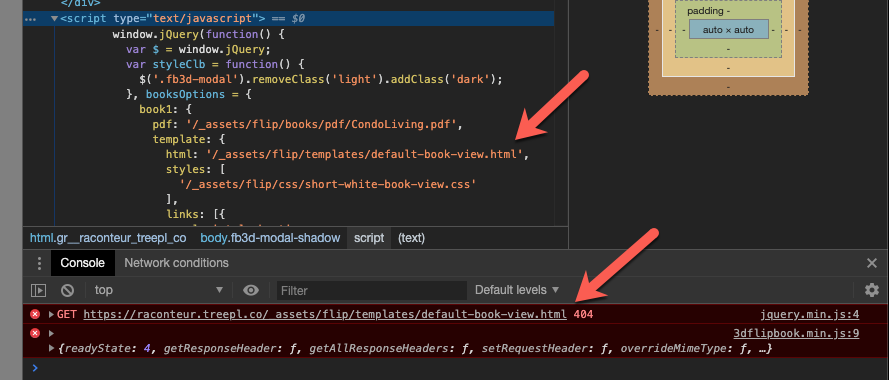The width and height of the screenshot is (889, 380).
Task: Clear the console with the ban icon
Action: [67, 290]
